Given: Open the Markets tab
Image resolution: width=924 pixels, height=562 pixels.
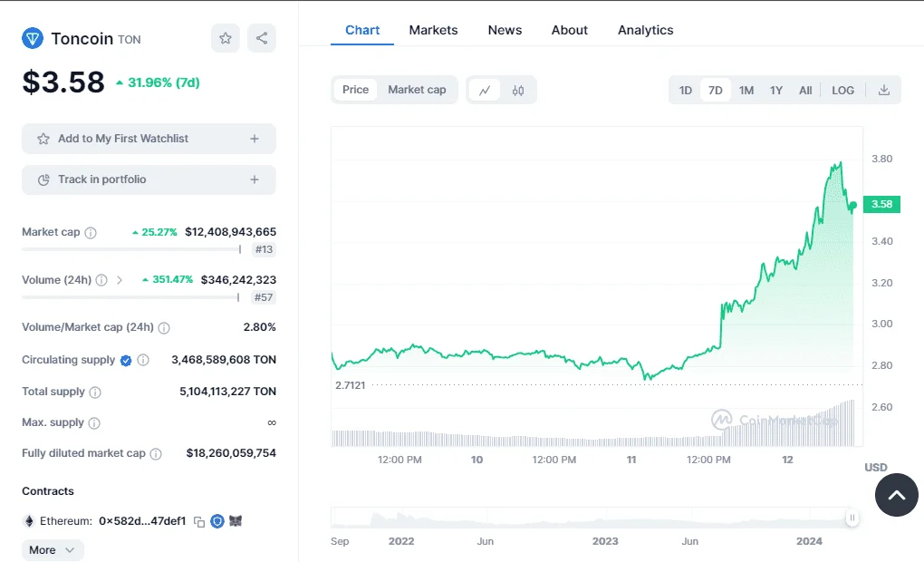Looking at the screenshot, I should [x=433, y=30].
